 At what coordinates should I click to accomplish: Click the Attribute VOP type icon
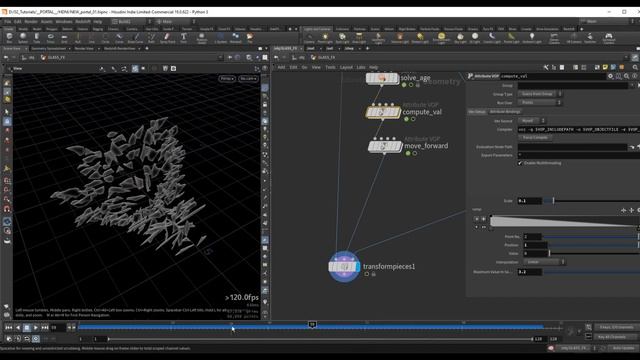click(471, 76)
